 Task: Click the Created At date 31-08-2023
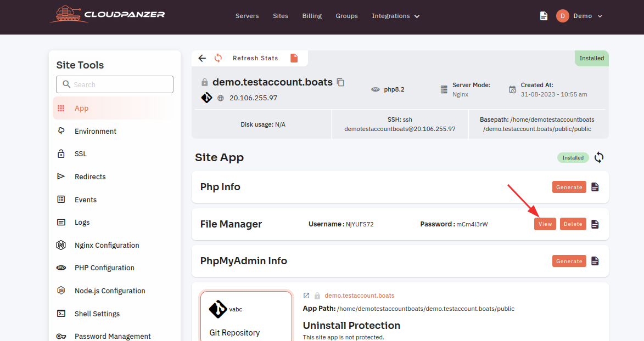(554, 94)
